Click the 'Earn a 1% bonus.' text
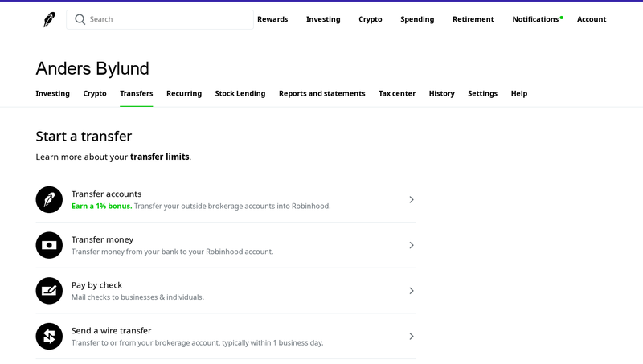643x364 pixels. point(102,207)
